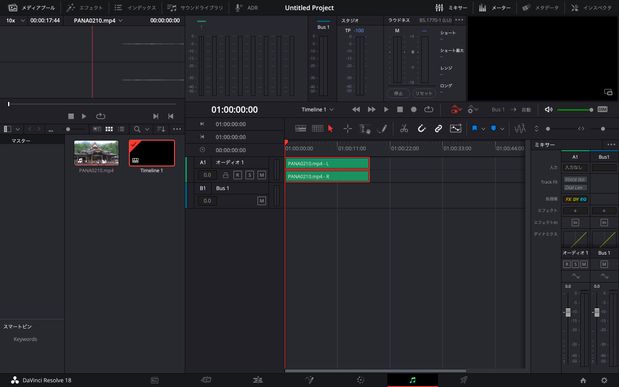Viewport: 619px width, 387px height.
Task: Open project settings gear icon
Action: click(x=604, y=380)
